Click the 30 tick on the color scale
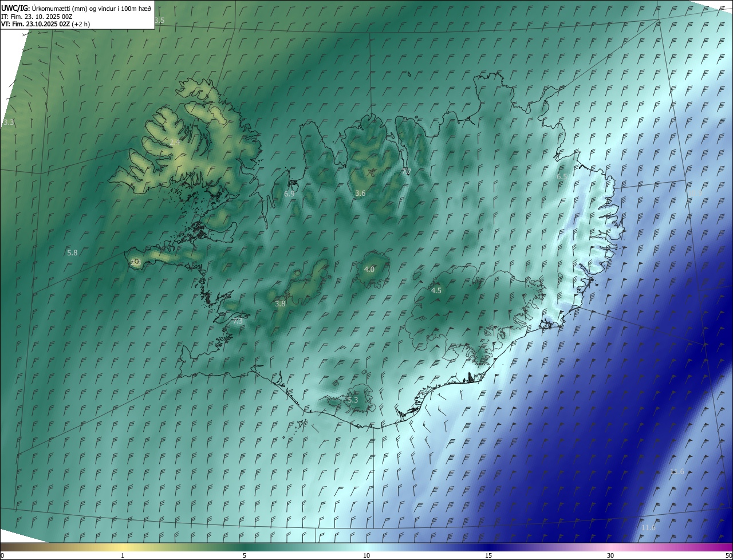Viewport: 733px width, 560px height. click(x=610, y=555)
